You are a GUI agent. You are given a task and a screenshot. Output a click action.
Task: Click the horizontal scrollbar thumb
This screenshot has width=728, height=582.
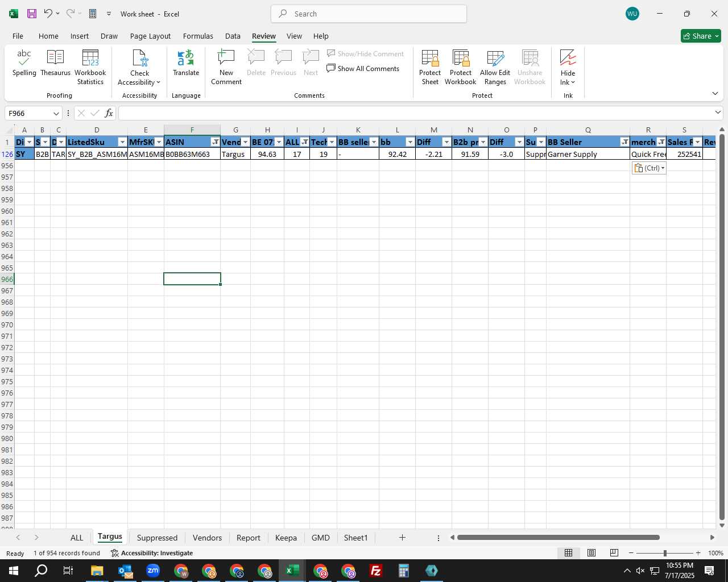558,537
